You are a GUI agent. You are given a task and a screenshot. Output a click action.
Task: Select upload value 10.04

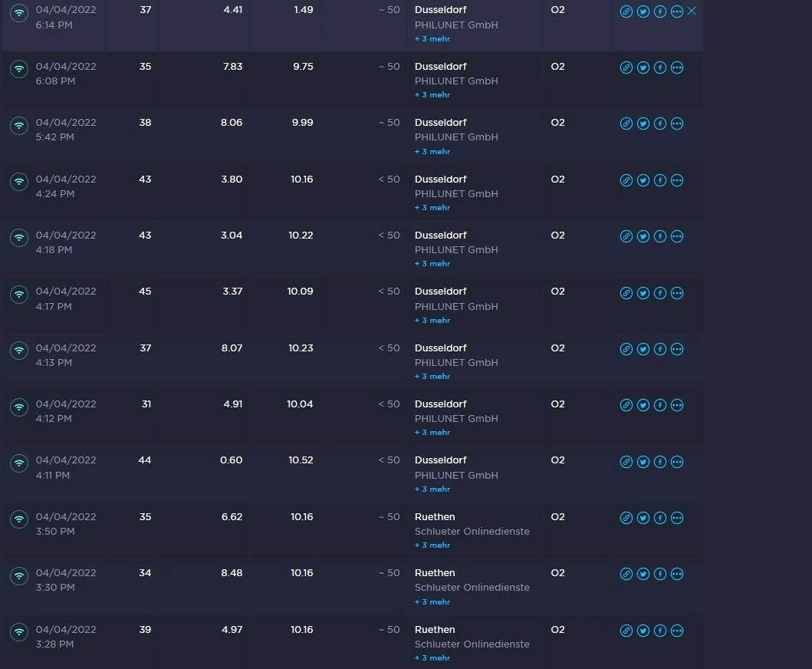(300, 404)
